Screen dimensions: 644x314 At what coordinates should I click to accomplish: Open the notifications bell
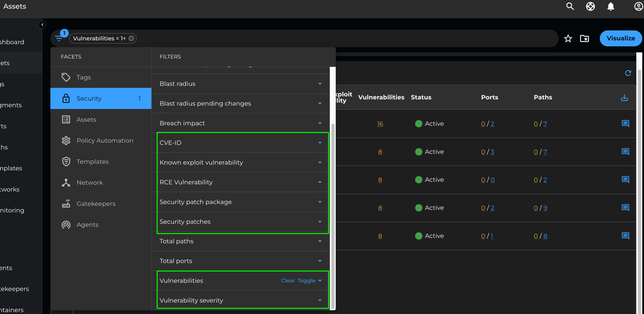[x=611, y=6]
